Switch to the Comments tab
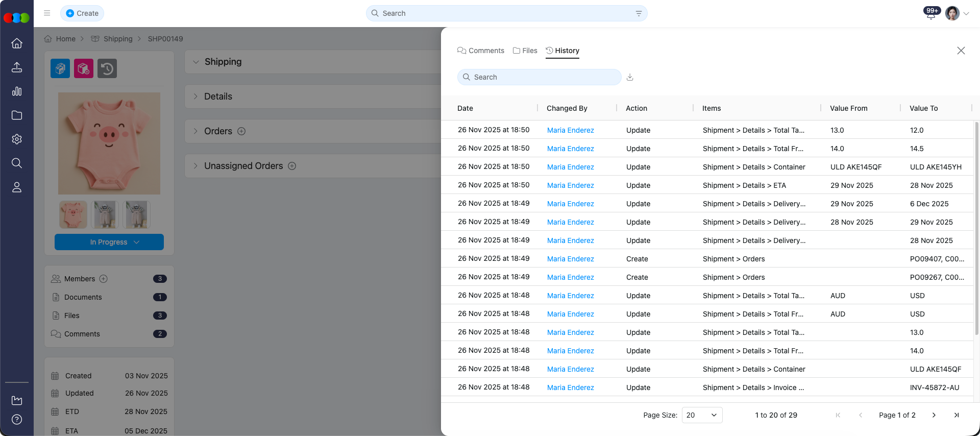 [x=481, y=51]
